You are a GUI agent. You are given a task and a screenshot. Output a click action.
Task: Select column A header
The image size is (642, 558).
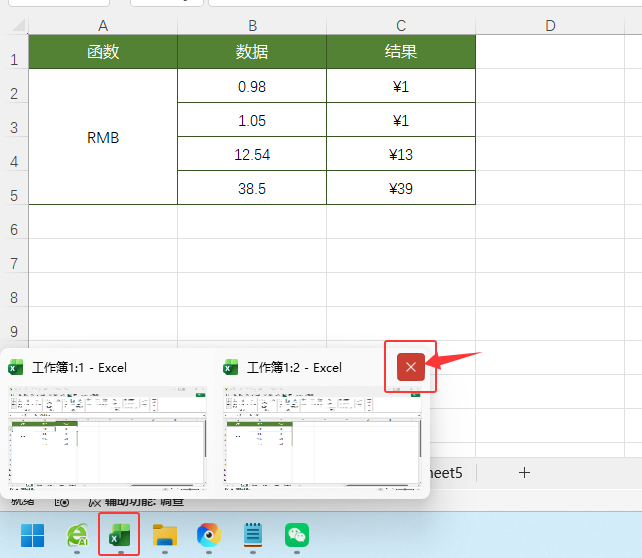pos(103,26)
